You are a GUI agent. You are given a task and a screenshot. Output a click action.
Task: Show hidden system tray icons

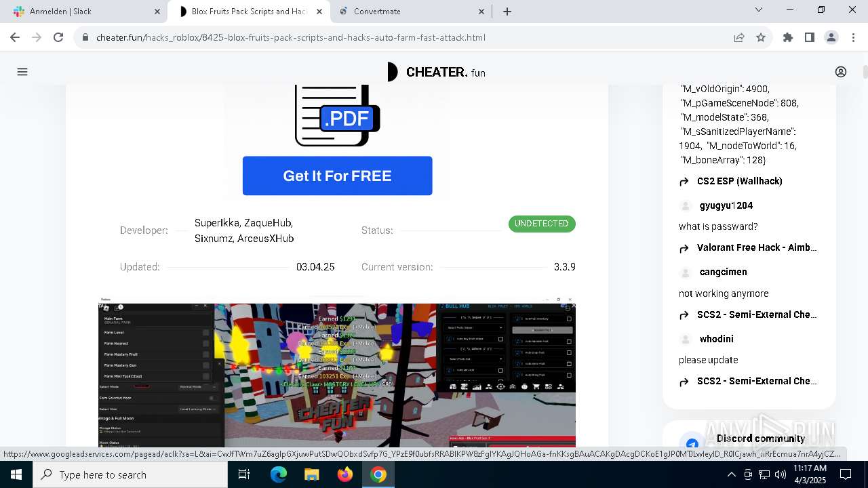(x=731, y=474)
